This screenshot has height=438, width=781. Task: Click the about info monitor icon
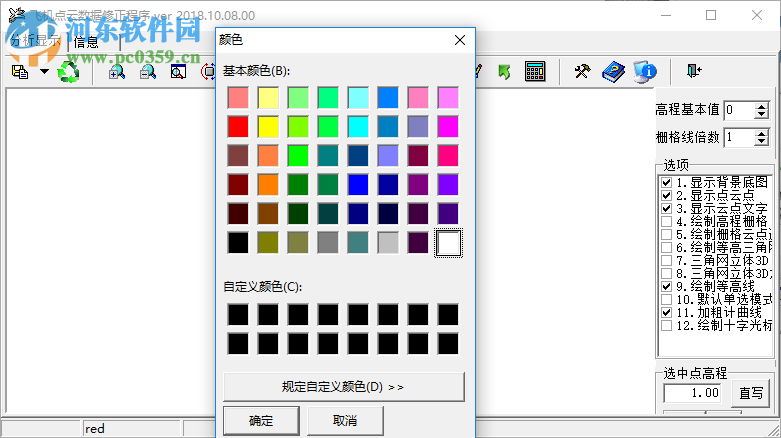(x=645, y=71)
